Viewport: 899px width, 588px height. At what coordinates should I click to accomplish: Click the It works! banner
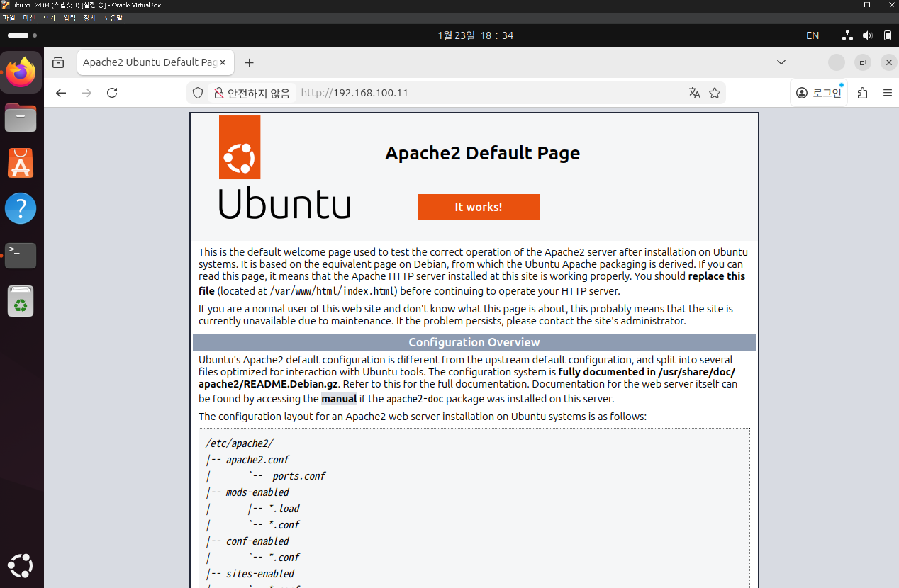[478, 207]
